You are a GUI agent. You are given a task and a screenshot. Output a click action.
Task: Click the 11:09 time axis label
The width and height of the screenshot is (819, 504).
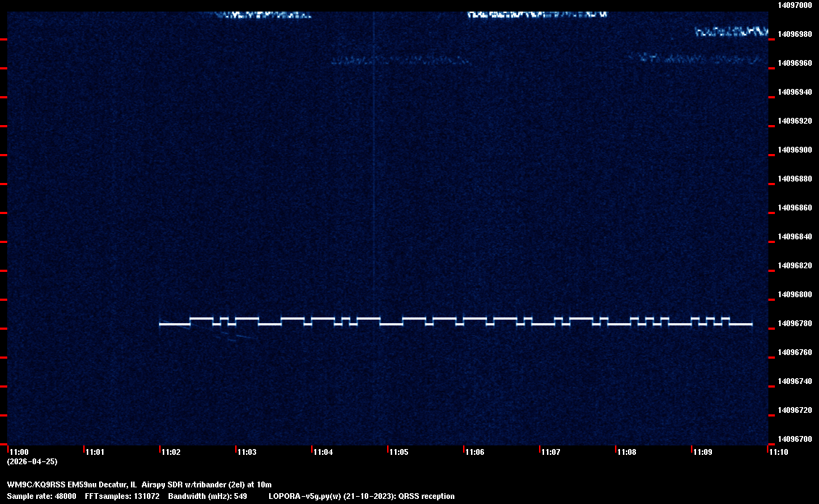coord(703,452)
